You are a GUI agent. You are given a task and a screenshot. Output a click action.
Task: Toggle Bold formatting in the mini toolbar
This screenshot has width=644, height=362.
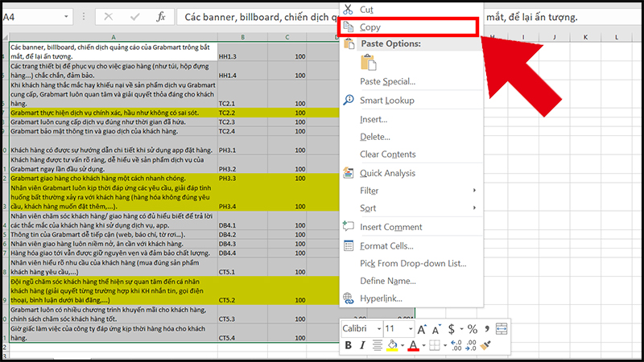(349, 346)
